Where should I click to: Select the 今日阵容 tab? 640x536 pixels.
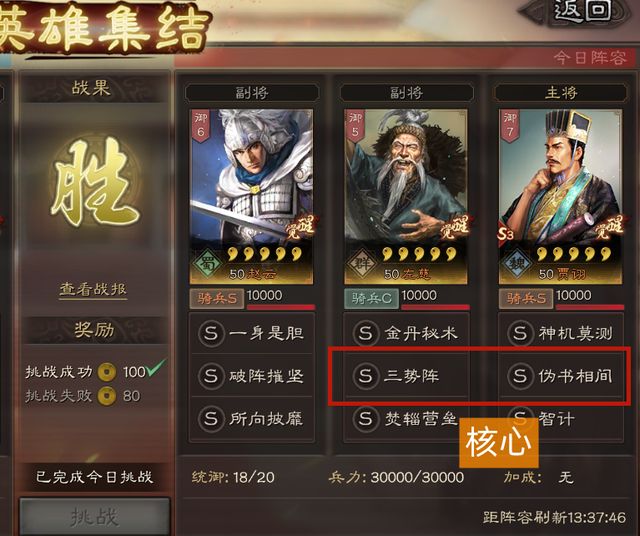click(x=590, y=58)
